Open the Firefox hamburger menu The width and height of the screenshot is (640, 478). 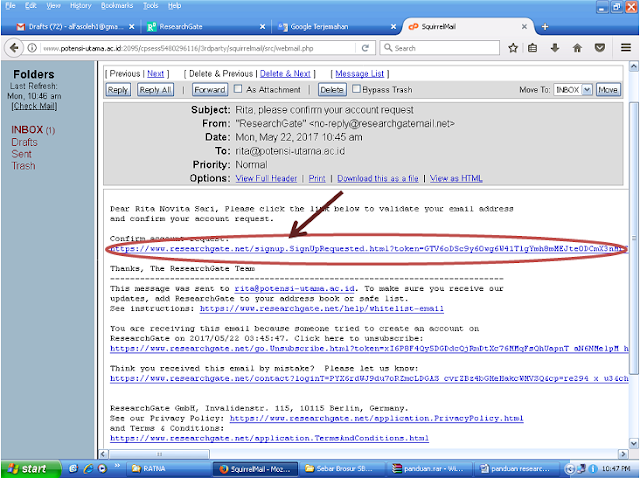(x=626, y=48)
